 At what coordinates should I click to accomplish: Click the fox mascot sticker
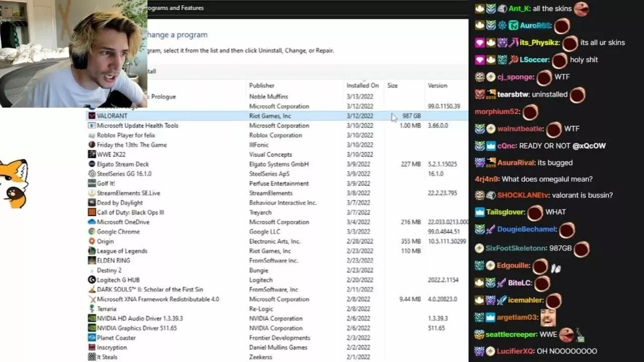pos(14,184)
